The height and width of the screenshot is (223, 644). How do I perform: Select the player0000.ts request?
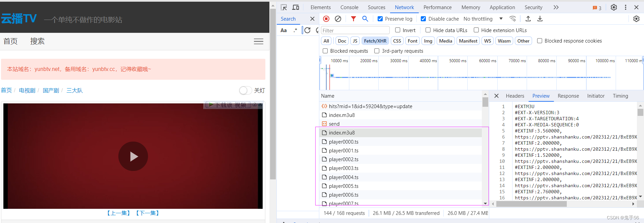pyautogui.click(x=401, y=142)
